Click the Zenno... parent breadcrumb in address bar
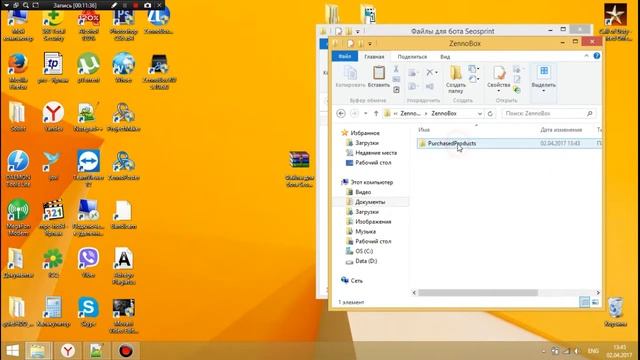Screen dimensions: 640x360 tap(410, 113)
